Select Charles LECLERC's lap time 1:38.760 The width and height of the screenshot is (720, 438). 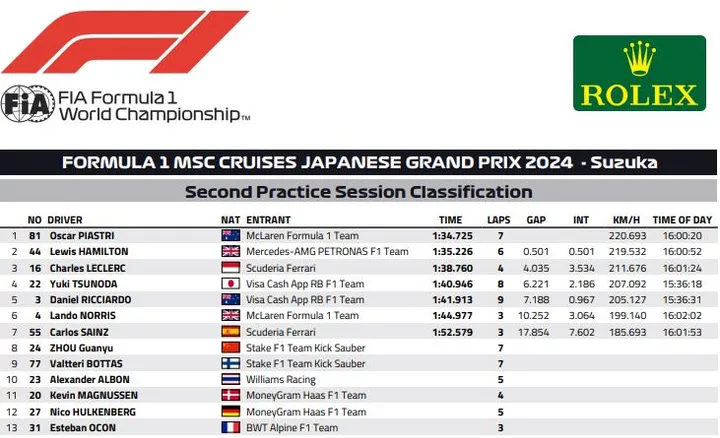click(452, 268)
